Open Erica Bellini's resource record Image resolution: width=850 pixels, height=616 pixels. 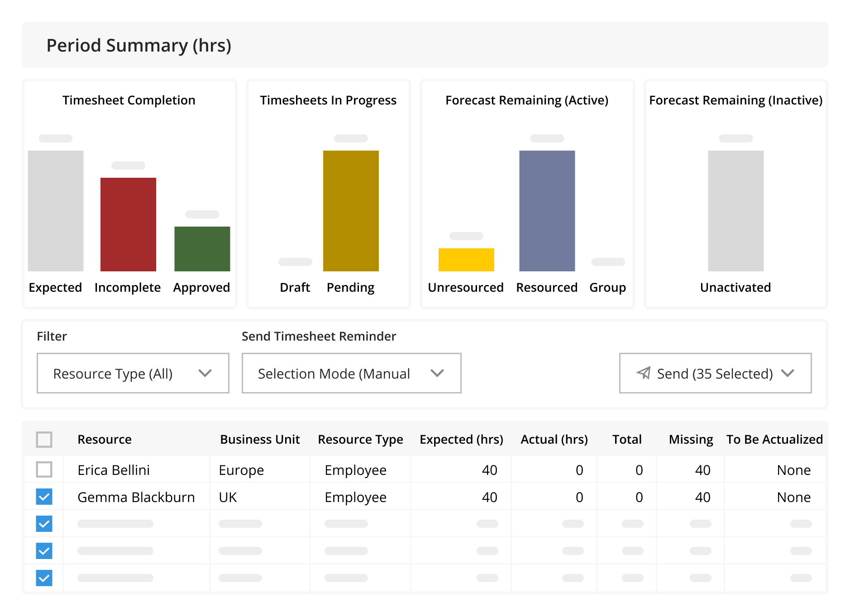(114, 470)
